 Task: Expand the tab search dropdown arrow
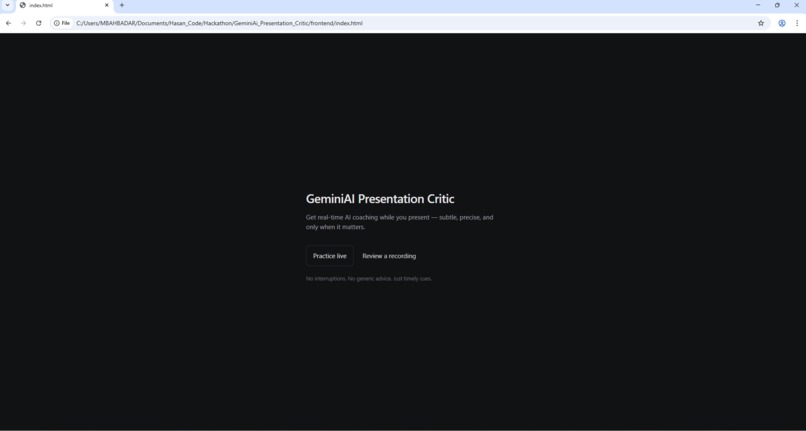pyautogui.click(x=7, y=5)
